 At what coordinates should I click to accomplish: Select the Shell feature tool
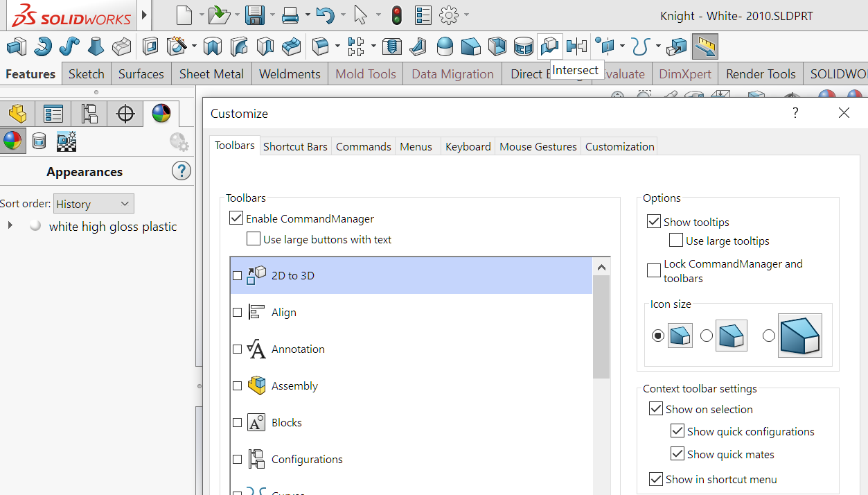point(497,46)
